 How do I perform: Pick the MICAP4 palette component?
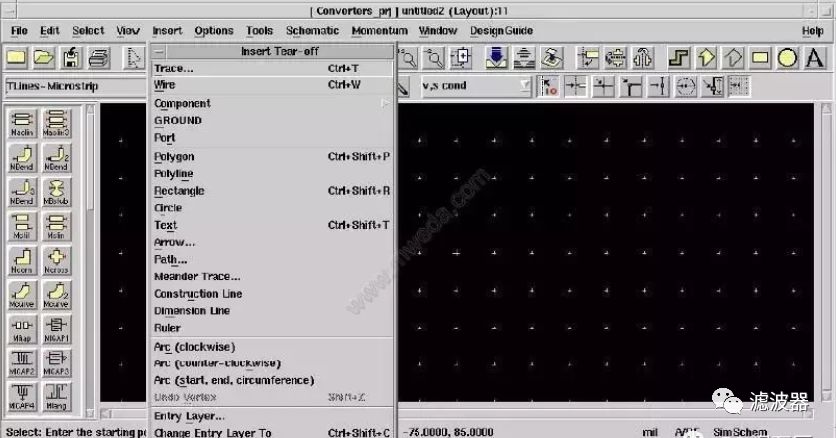tap(22, 397)
